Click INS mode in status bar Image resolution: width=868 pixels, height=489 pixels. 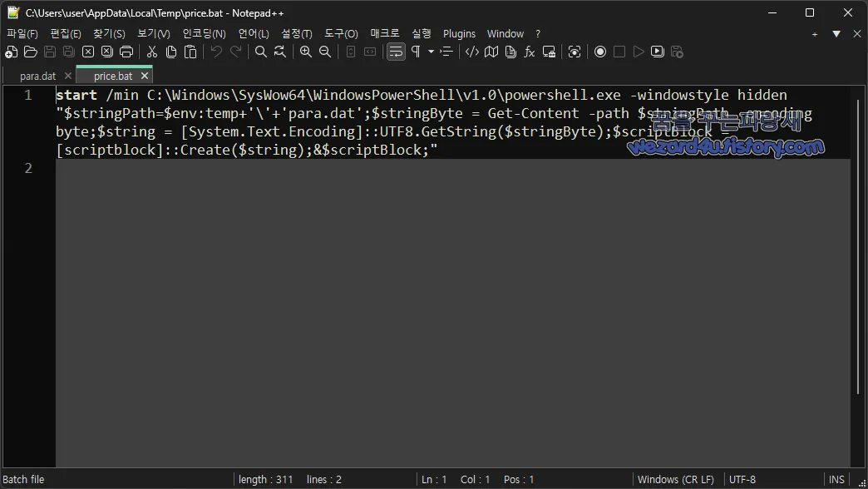(836, 480)
